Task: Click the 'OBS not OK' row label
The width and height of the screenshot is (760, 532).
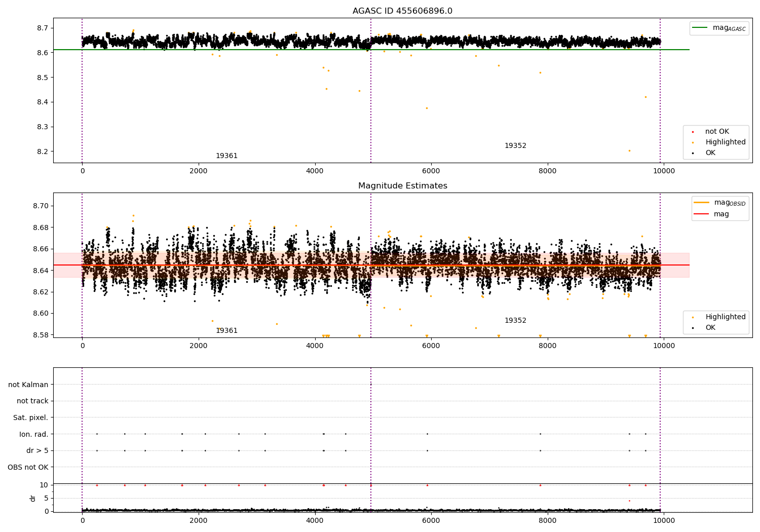Action: pos(28,467)
